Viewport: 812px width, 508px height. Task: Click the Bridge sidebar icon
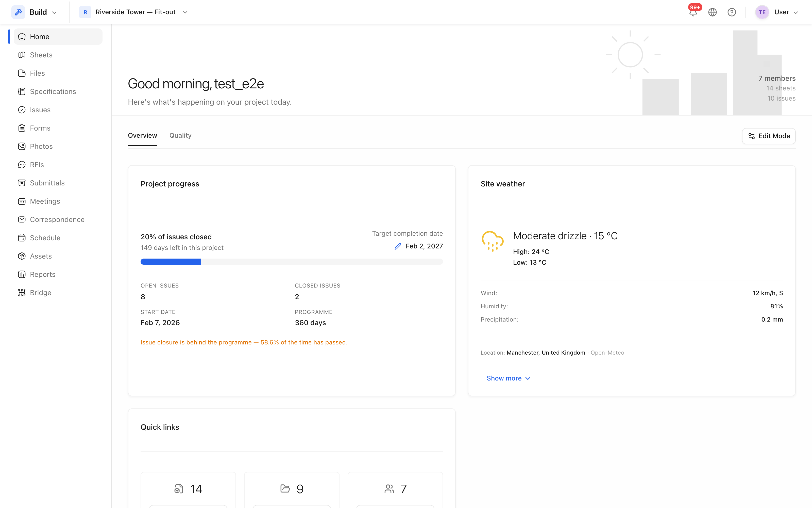pyautogui.click(x=22, y=293)
